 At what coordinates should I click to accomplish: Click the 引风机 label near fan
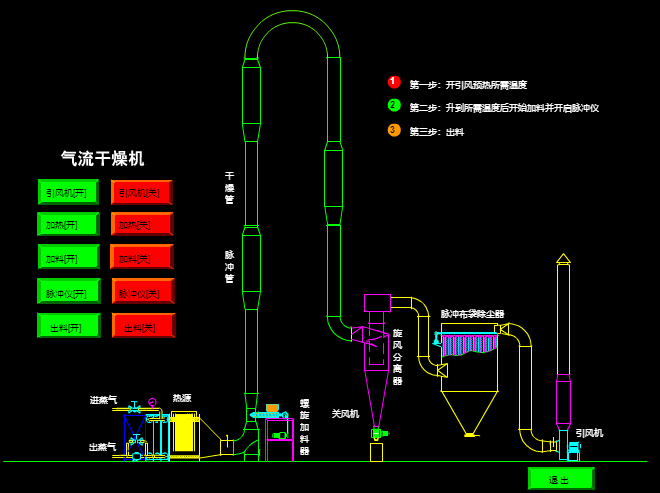click(589, 433)
